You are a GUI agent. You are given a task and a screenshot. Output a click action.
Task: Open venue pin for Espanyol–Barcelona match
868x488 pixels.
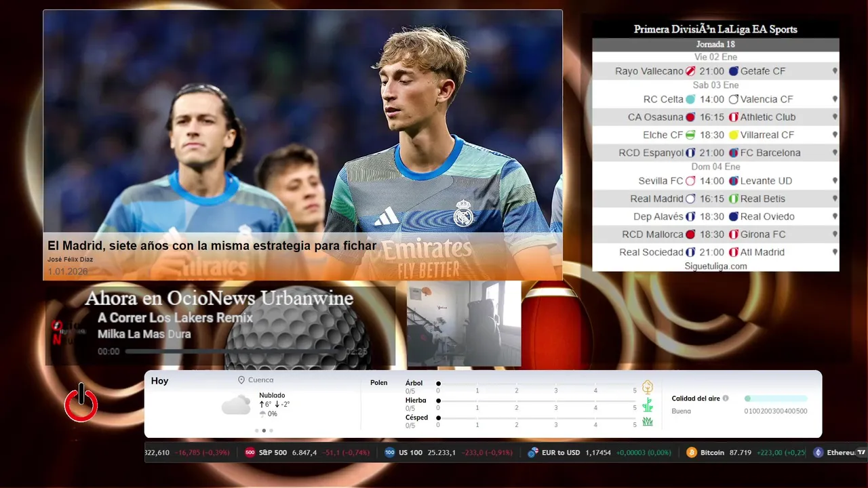tap(835, 153)
